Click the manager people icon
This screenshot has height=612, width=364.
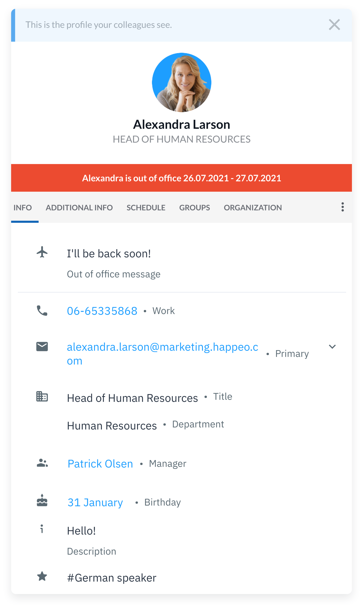[42, 463]
